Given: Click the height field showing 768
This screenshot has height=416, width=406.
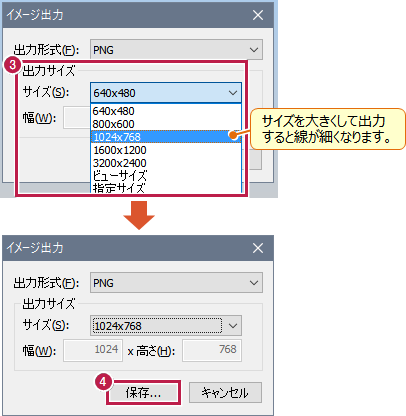Looking at the screenshot, I should (212, 350).
